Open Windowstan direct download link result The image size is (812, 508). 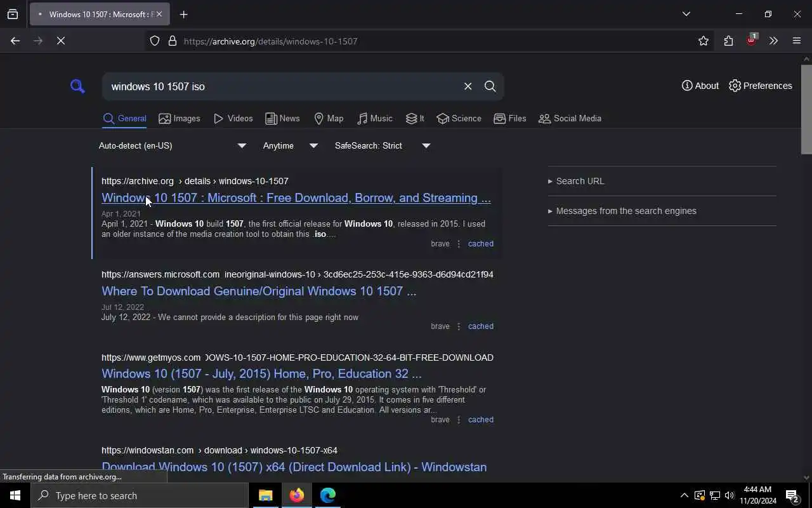point(294,467)
